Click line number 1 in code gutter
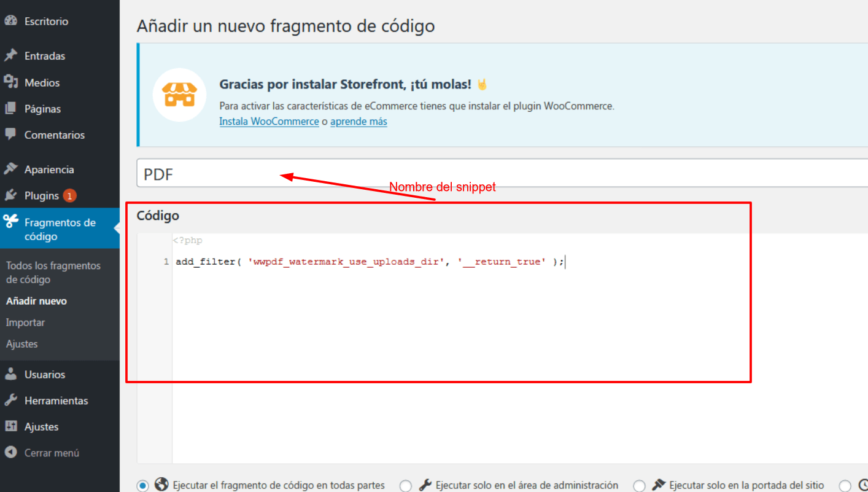The width and height of the screenshot is (868, 492). (166, 262)
